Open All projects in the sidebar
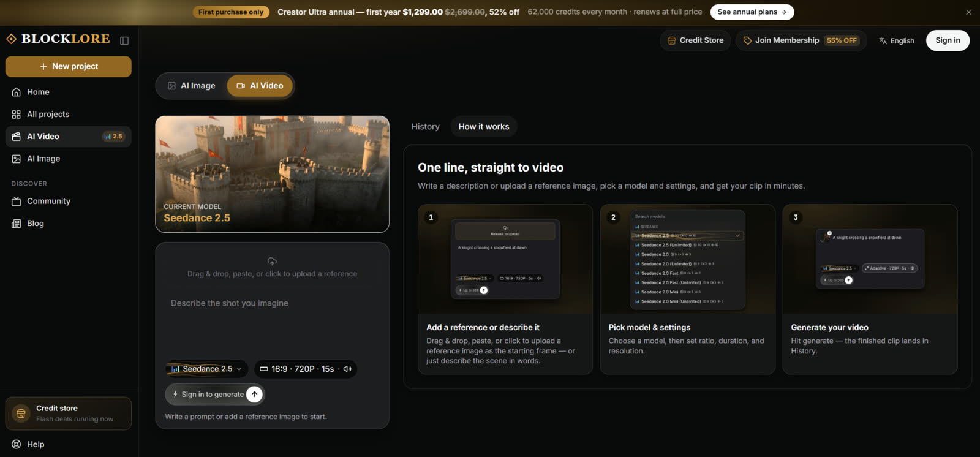The height and width of the screenshot is (457, 980). [x=69, y=114]
